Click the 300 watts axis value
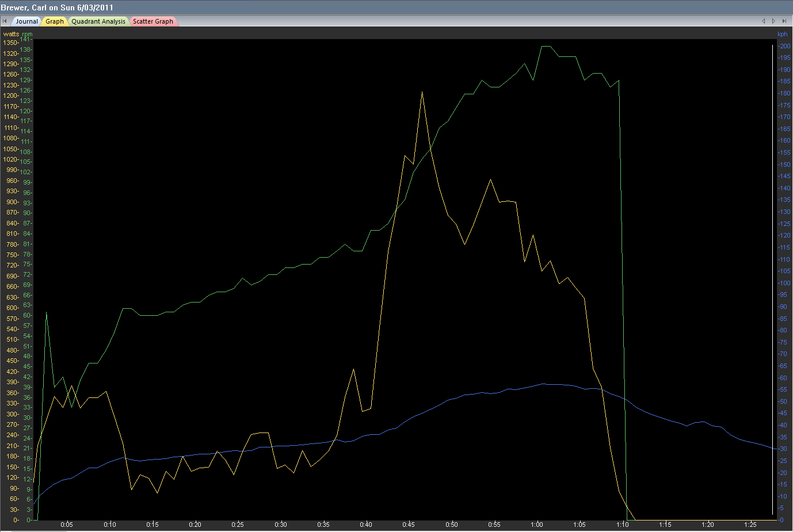793x532 pixels. (12, 414)
